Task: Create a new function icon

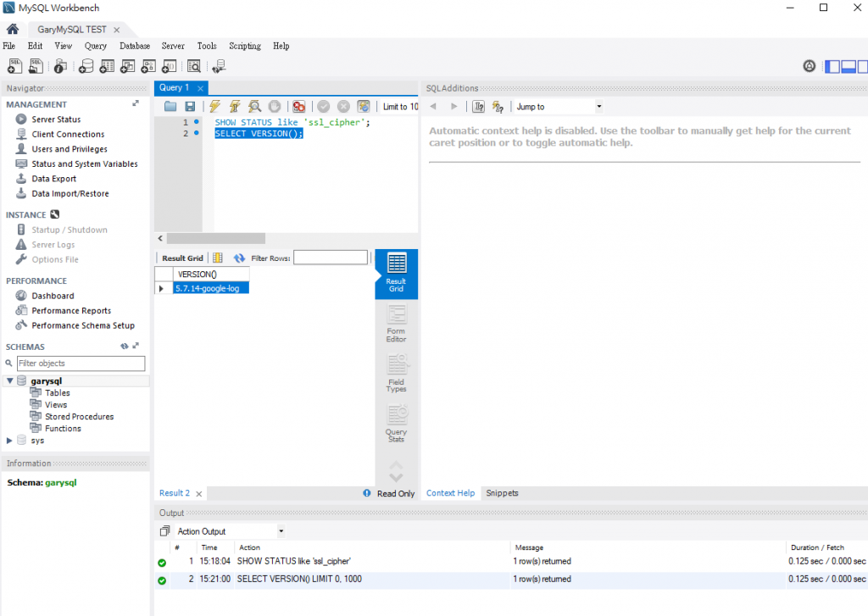Action: (x=170, y=66)
